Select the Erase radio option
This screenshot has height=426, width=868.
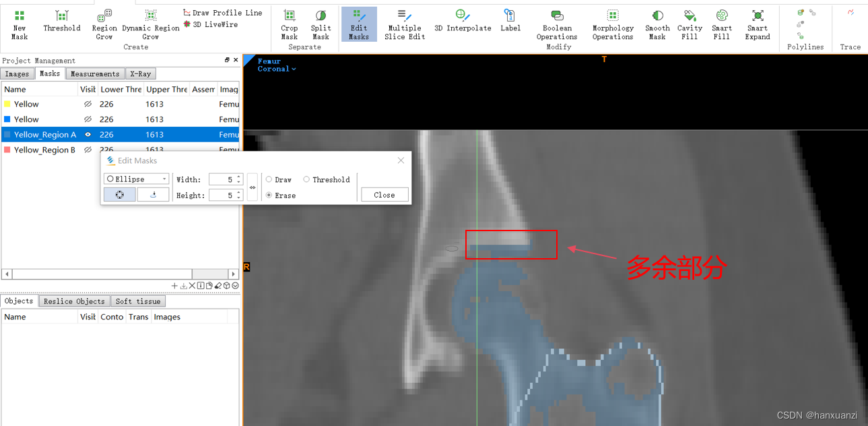[x=281, y=195]
